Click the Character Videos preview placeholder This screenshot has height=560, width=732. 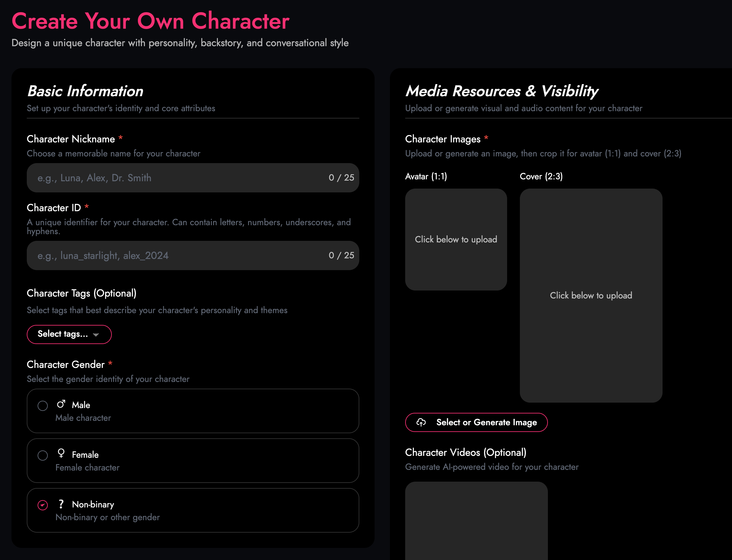[x=476, y=520]
